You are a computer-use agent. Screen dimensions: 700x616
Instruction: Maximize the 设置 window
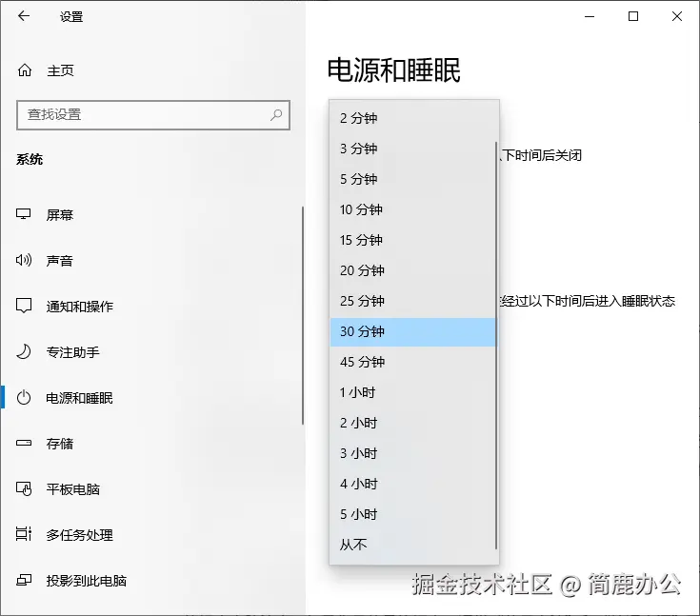[633, 16]
